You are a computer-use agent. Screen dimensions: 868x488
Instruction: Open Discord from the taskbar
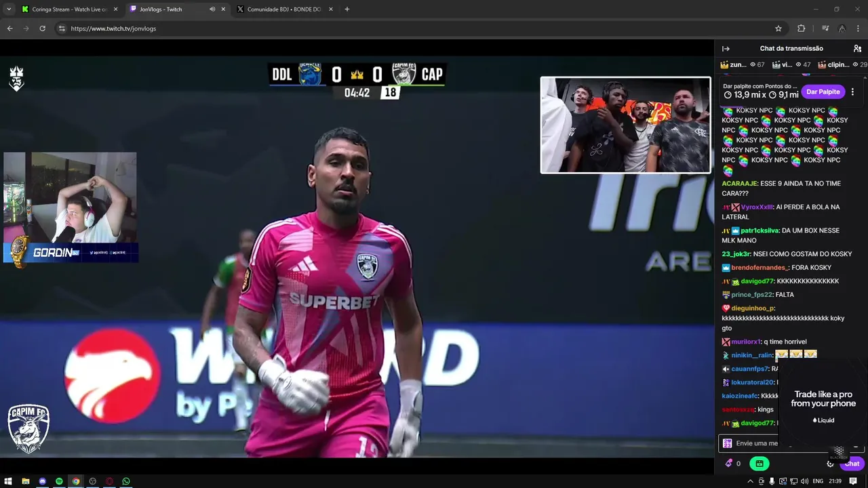coord(42,481)
